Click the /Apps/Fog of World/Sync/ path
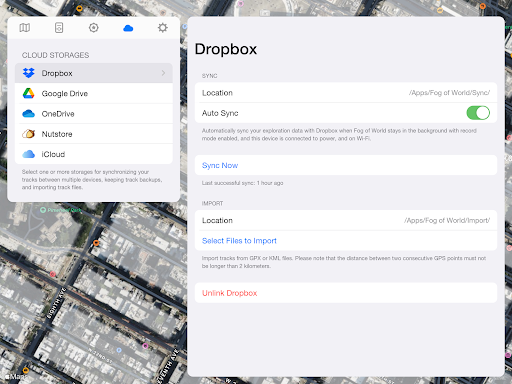The width and height of the screenshot is (512, 384). pyautogui.click(x=449, y=93)
